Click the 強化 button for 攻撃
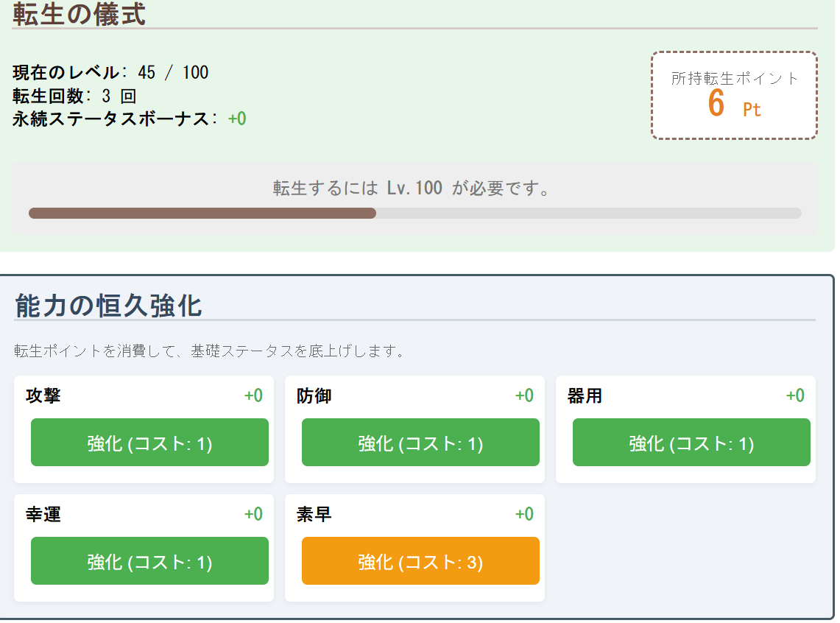 (x=149, y=443)
